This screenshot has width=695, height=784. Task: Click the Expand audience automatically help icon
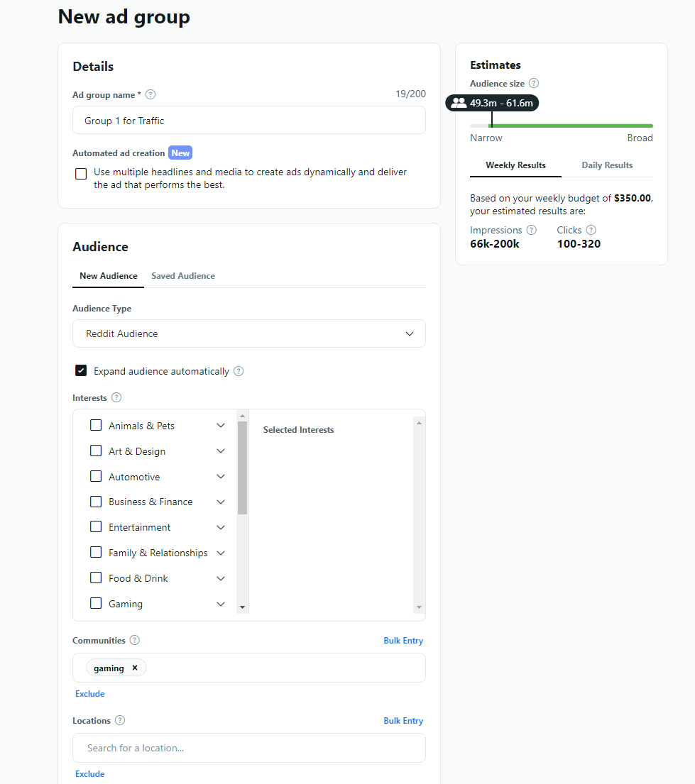pyautogui.click(x=238, y=371)
